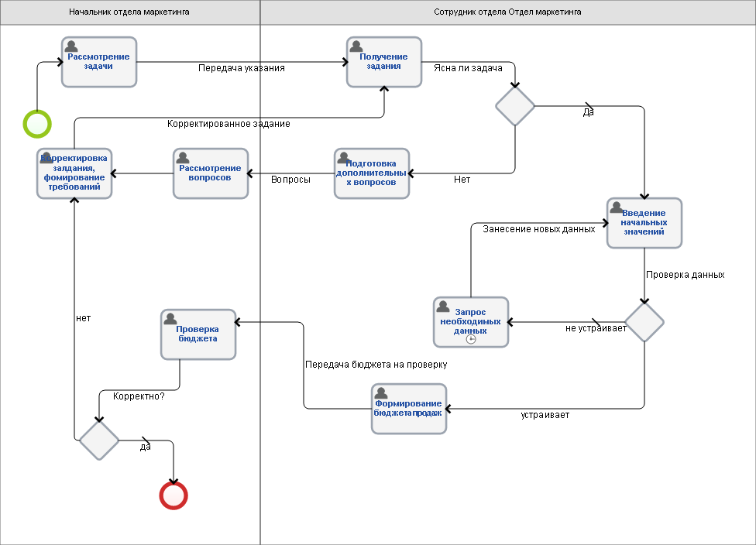Click the 'Ясна ли задача' flow label

tap(468, 68)
